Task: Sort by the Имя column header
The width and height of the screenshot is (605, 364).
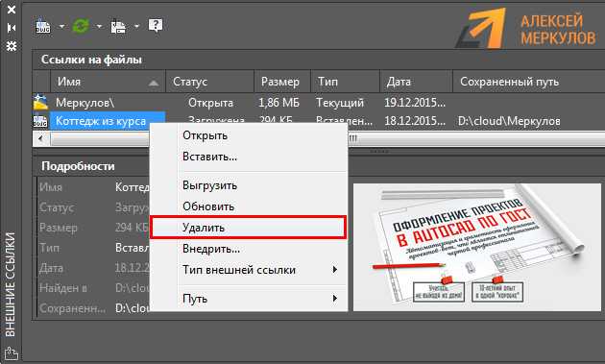Action: [108, 82]
